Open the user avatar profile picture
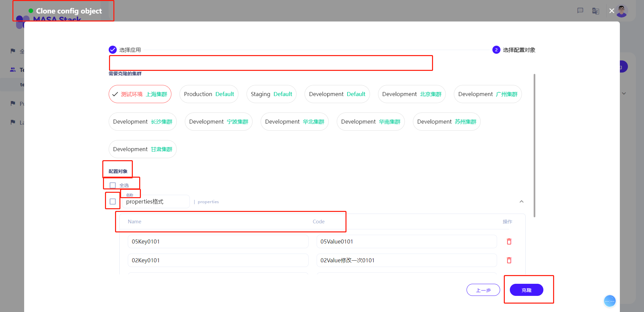The height and width of the screenshot is (312, 644). 622,11
